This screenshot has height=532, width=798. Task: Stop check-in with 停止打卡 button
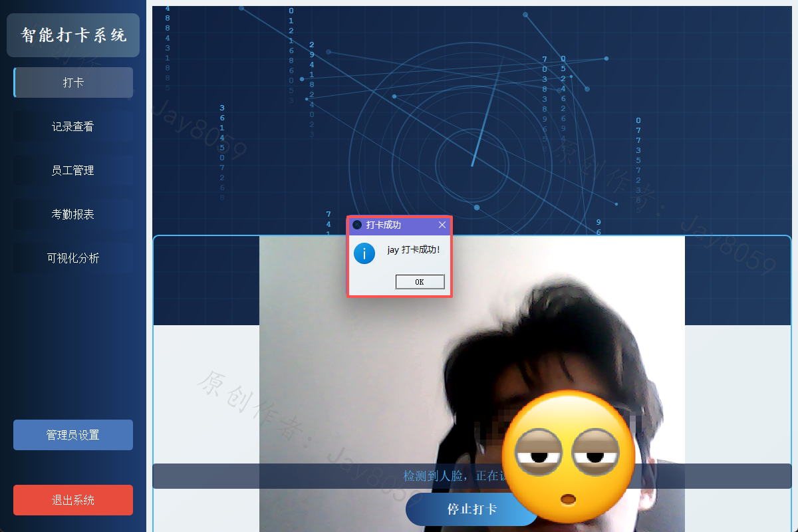point(471,509)
